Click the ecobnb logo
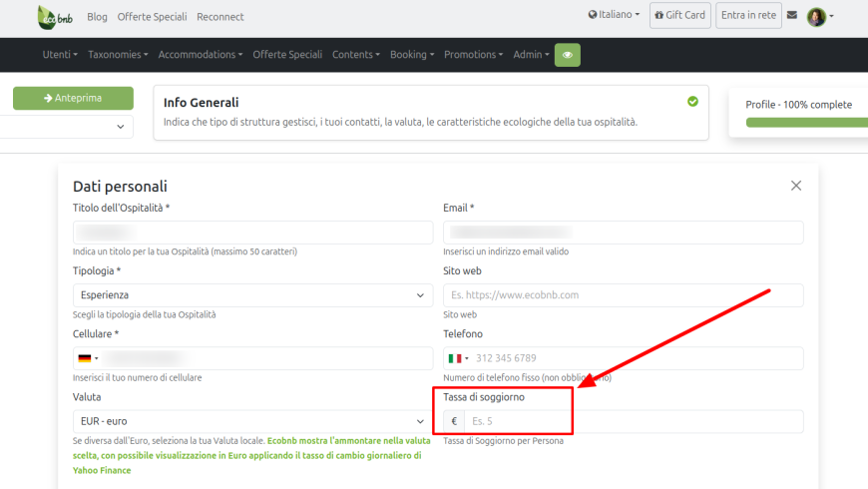 click(57, 17)
